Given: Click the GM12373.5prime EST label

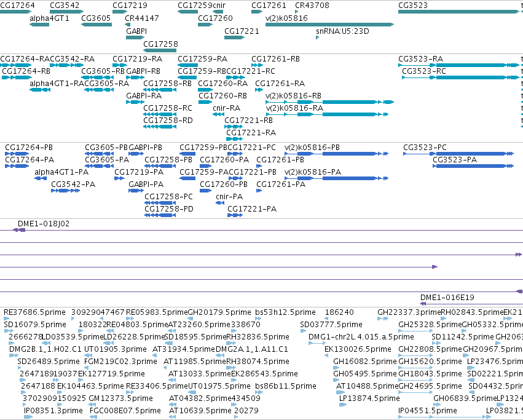Looking at the screenshot, I should tap(120, 398).
